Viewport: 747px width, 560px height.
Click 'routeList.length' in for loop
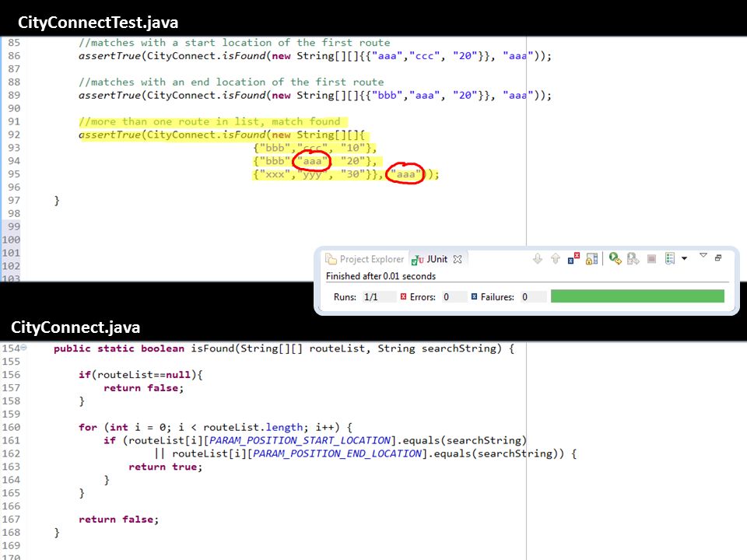pos(253,427)
